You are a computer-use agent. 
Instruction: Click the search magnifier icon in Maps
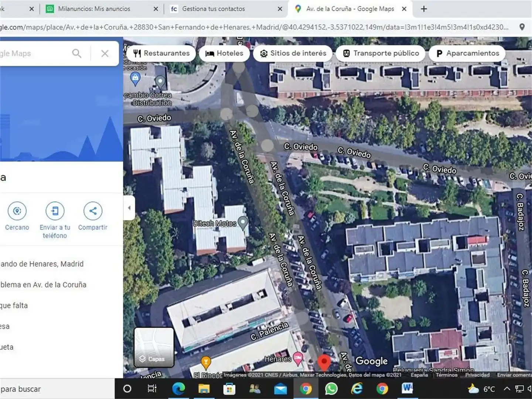[x=77, y=54]
